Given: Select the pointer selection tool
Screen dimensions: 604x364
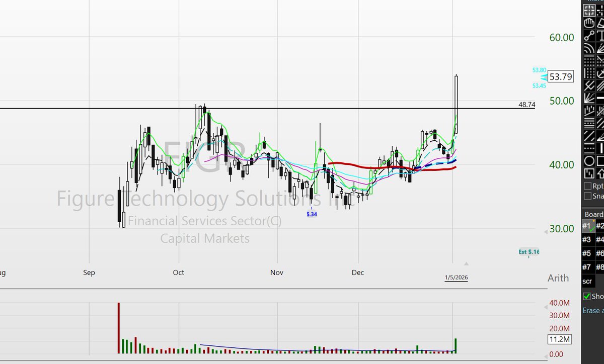Looking at the screenshot, I should click(589, 10).
